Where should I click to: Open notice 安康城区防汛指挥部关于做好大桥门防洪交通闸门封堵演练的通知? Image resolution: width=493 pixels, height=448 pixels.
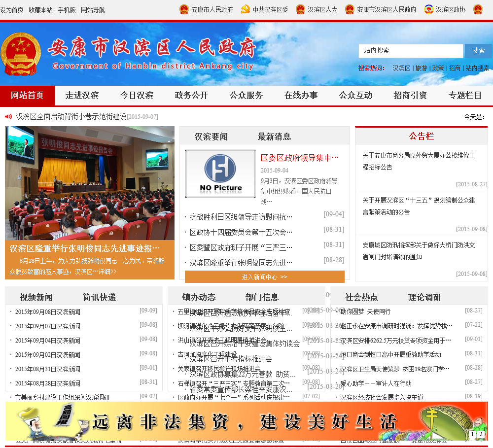419,251
